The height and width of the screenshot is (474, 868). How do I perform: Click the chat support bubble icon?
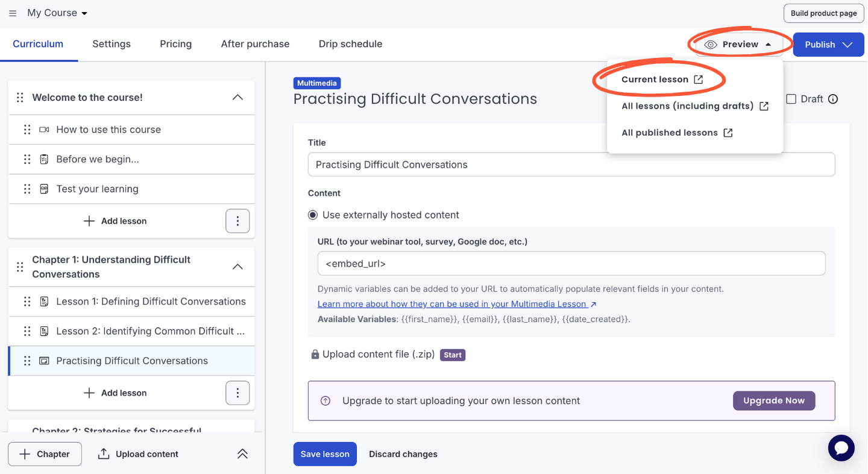[x=841, y=448]
